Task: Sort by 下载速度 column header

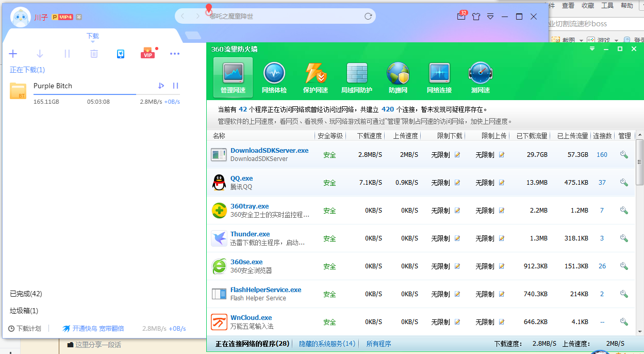Action: click(x=370, y=136)
